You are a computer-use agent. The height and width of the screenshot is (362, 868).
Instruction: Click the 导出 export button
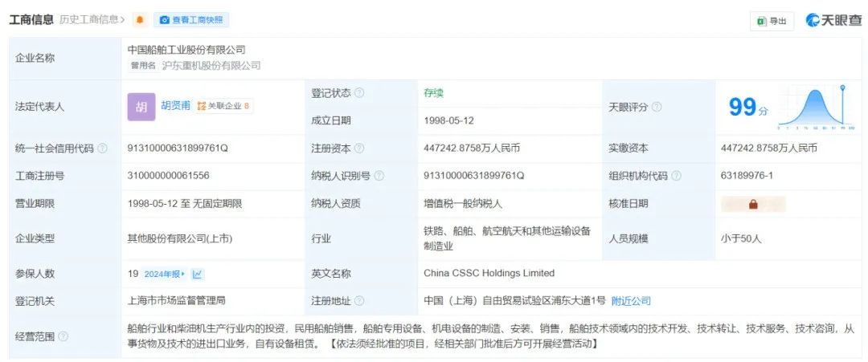772,20
